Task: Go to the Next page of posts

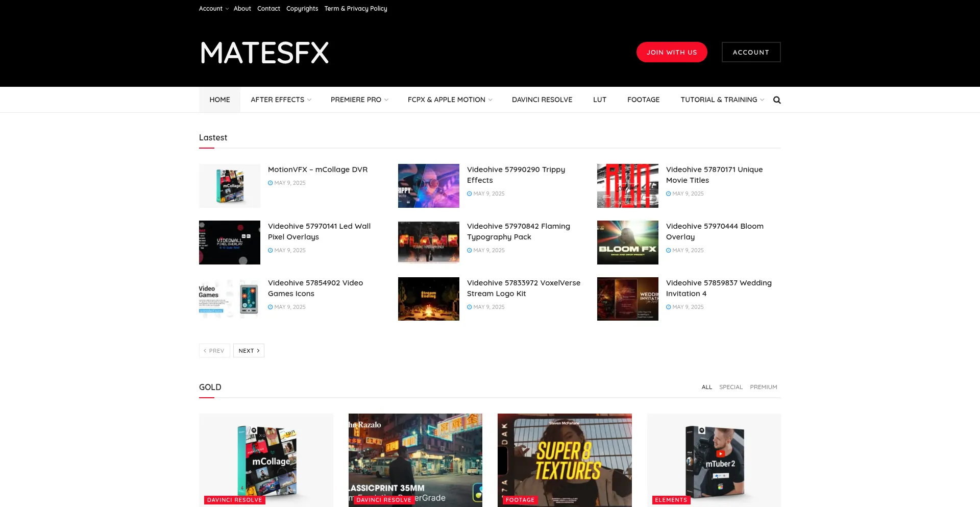Action: pyautogui.click(x=249, y=351)
